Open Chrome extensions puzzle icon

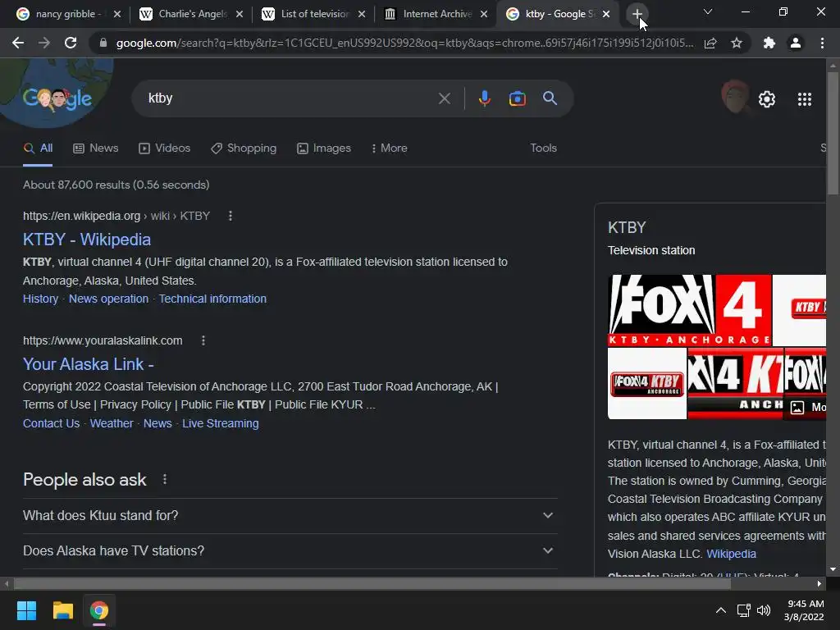(x=769, y=43)
